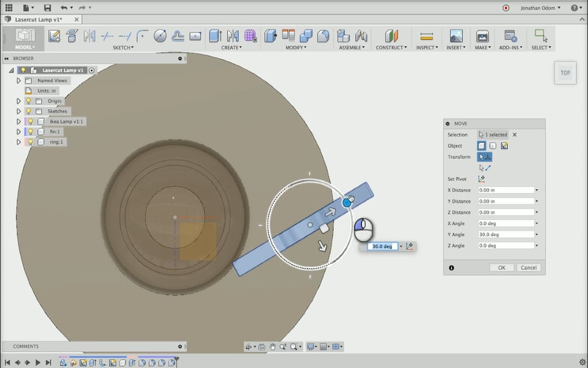588x368 pixels.
Task: Click the Redo arrow
Action: click(x=82, y=7)
